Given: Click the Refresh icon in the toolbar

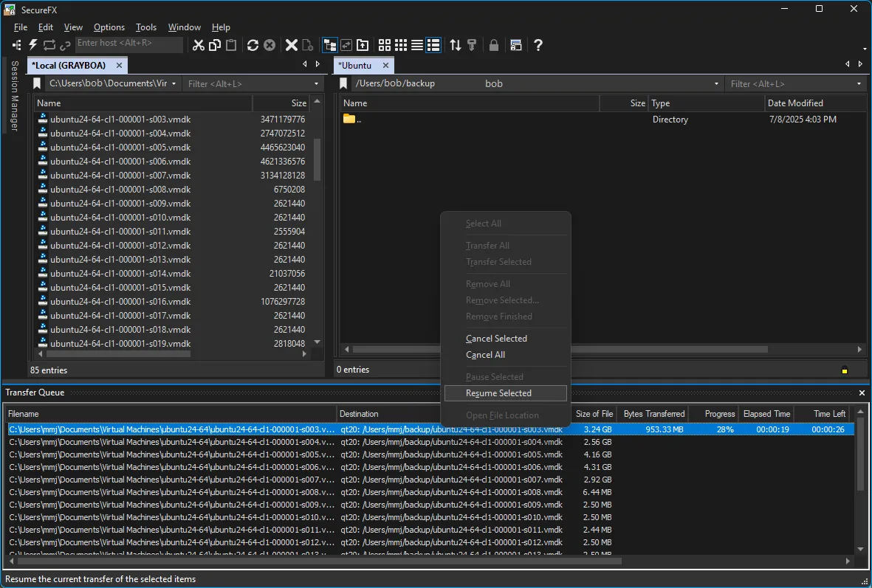Looking at the screenshot, I should click(x=253, y=45).
